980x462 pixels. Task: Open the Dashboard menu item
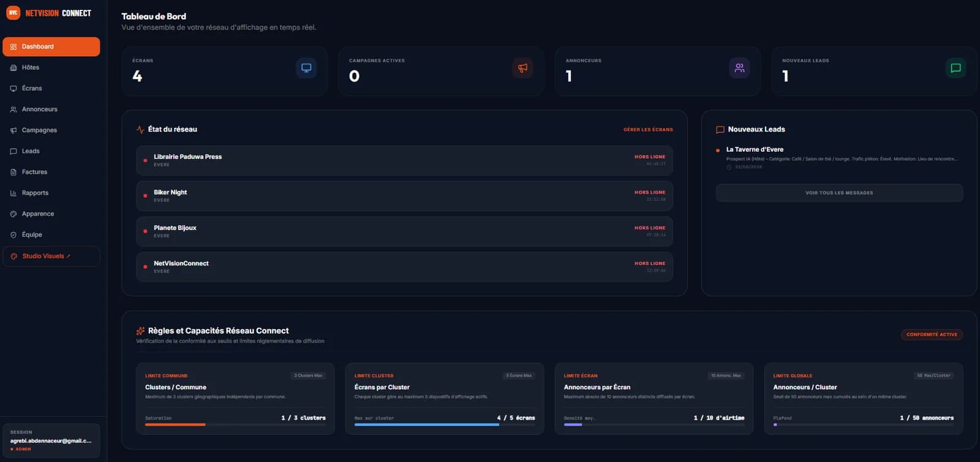click(51, 47)
